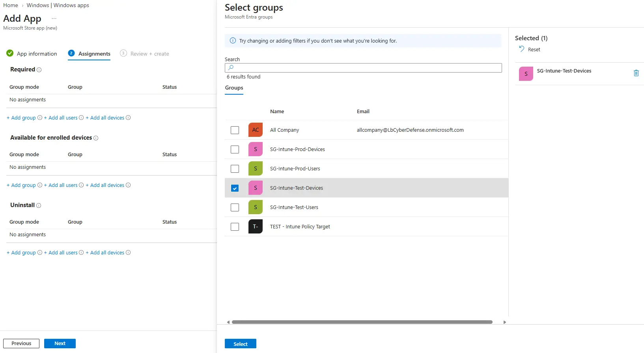Click Add group under Required
This screenshot has height=353, width=644.
tap(21, 118)
